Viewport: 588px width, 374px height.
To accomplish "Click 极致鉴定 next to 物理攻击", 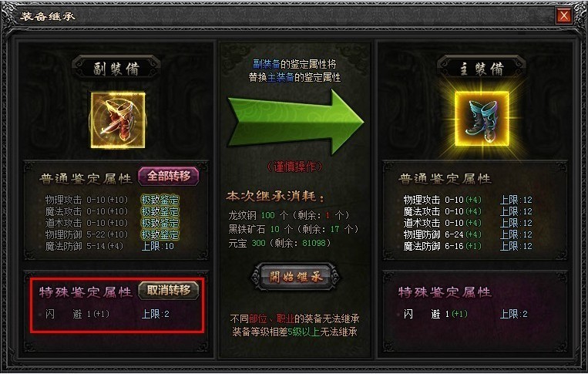I will pos(160,200).
